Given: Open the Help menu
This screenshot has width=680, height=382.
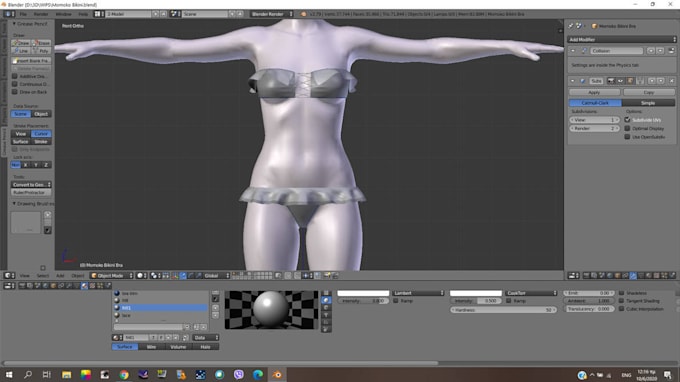Looking at the screenshot, I should (83, 14).
